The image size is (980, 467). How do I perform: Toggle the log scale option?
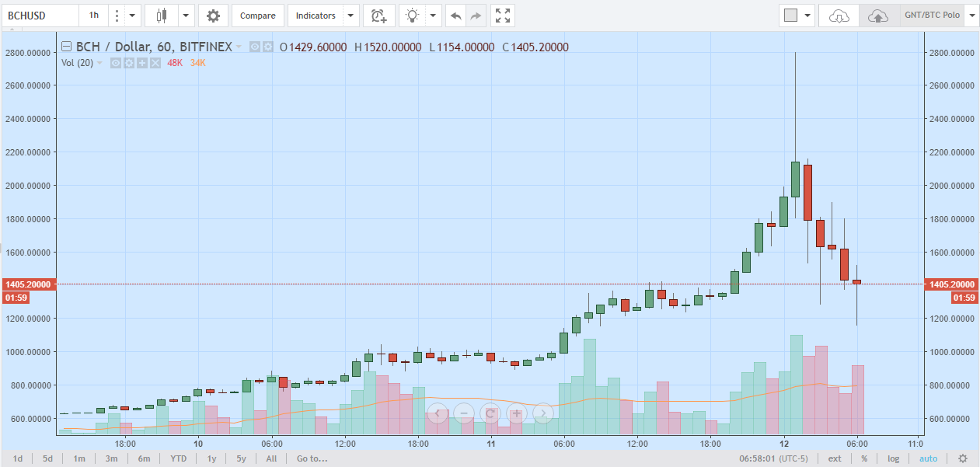pyautogui.click(x=894, y=458)
